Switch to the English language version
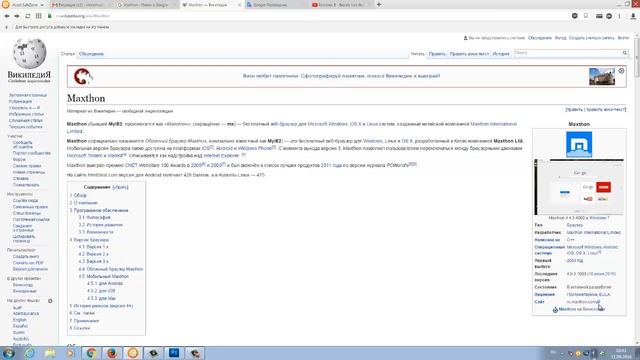 (20, 320)
